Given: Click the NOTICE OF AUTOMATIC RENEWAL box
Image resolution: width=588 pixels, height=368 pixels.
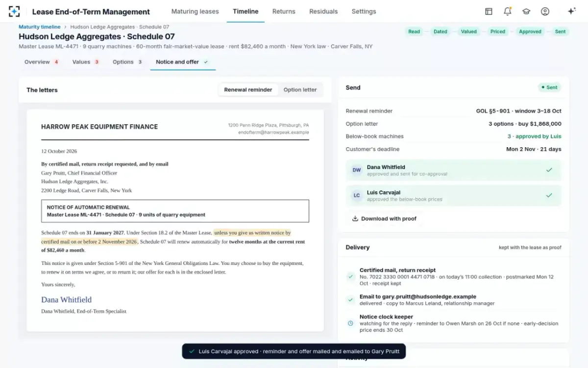Looking at the screenshot, I should coord(175,211).
